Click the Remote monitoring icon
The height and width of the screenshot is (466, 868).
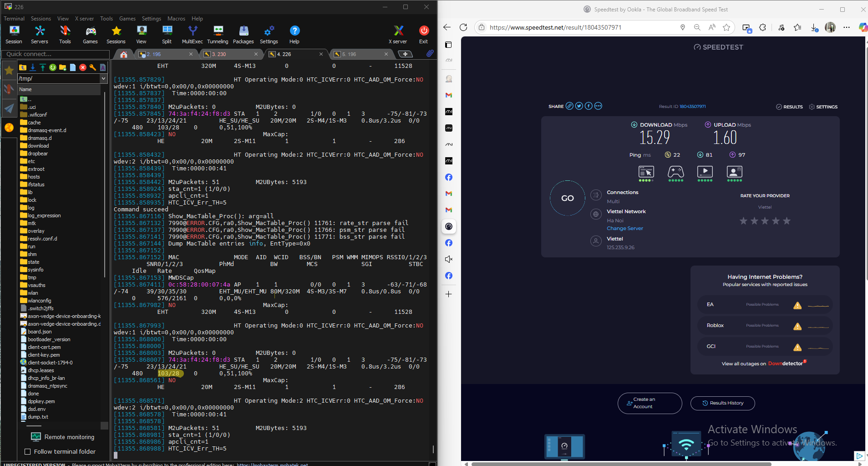click(x=36, y=437)
